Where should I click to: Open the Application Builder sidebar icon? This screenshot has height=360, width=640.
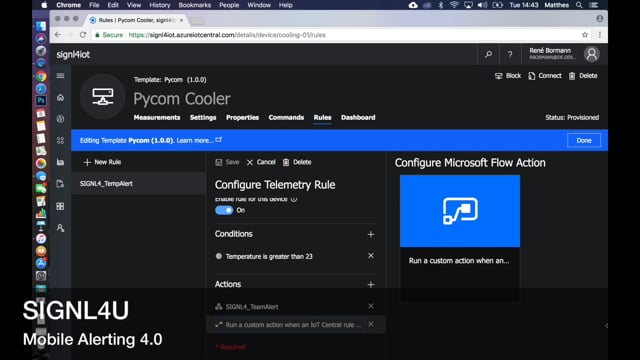pos(60,206)
